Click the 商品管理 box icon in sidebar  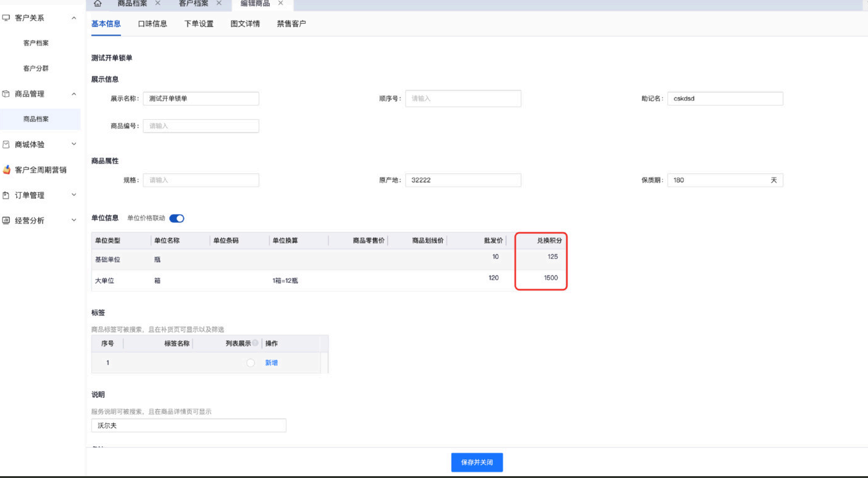pyautogui.click(x=6, y=94)
